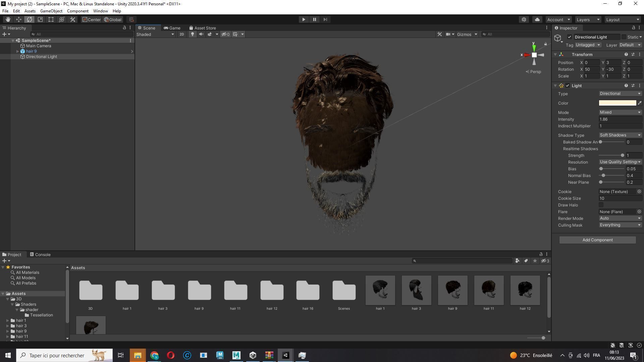This screenshot has width=644, height=362.
Task: Select the Transform tool
Action: pyautogui.click(x=61, y=19)
